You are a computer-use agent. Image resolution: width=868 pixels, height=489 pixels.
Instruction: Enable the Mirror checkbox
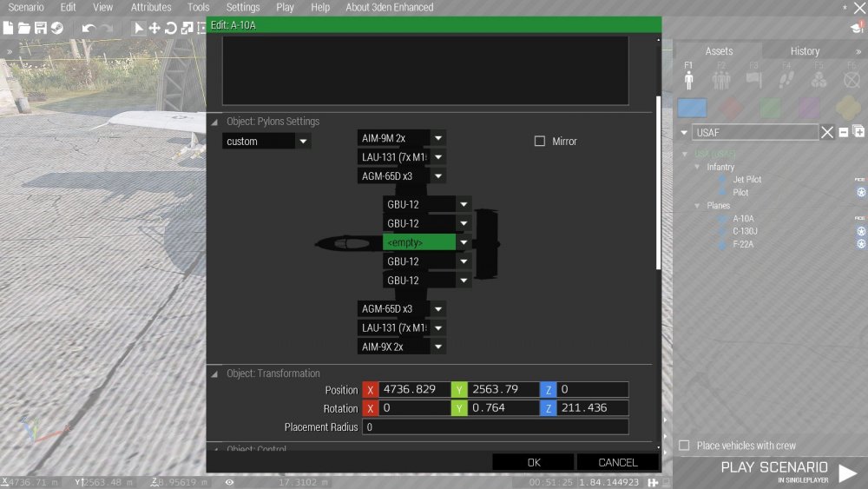click(540, 141)
